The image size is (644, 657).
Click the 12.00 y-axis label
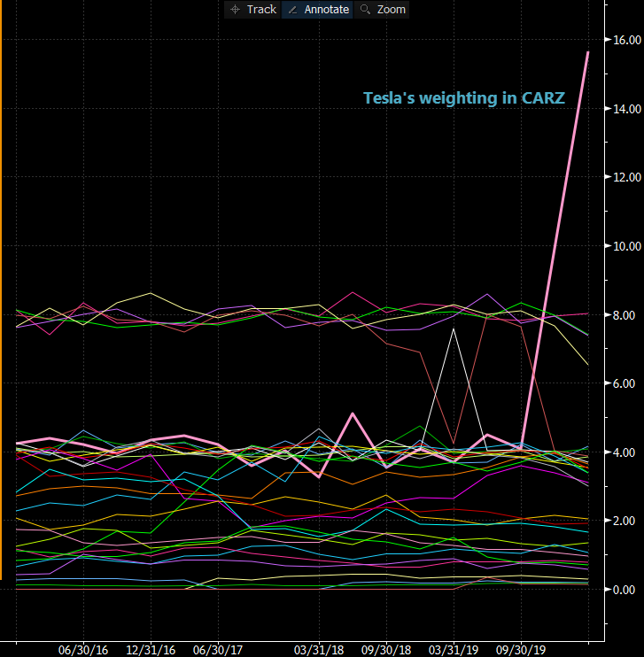click(x=627, y=177)
